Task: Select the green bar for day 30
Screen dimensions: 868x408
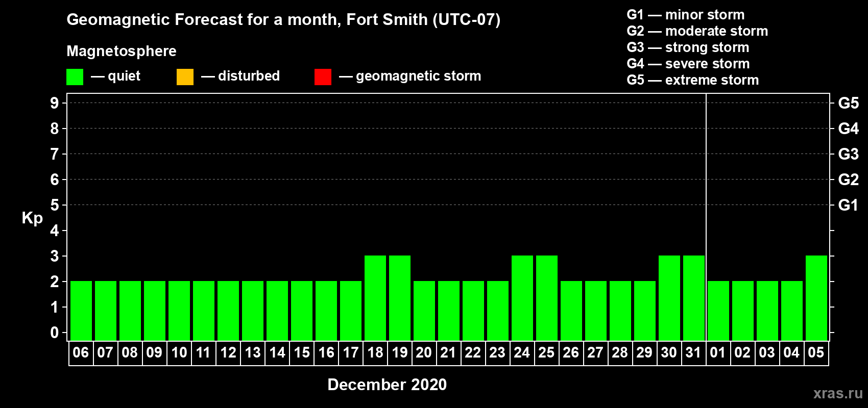Action: tap(669, 298)
